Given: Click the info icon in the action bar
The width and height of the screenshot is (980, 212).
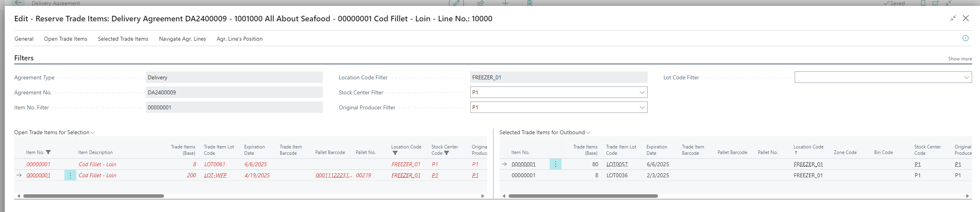Looking at the screenshot, I should (x=965, y=38).
